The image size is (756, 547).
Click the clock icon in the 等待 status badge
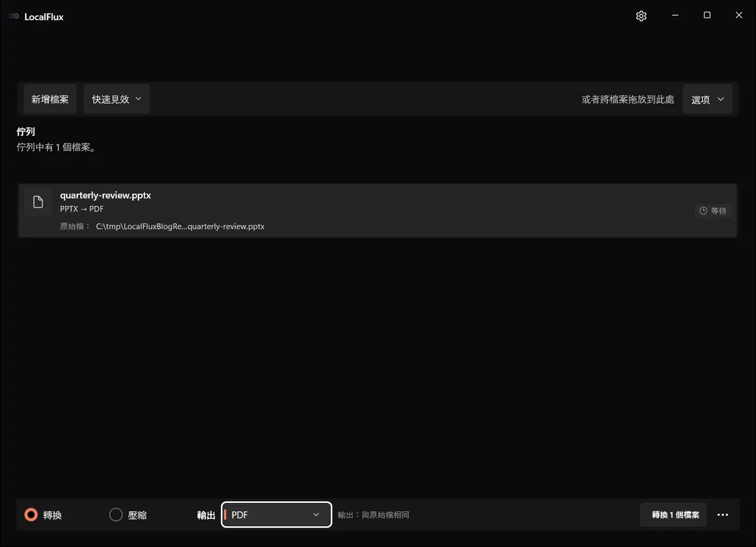[704, 211]
